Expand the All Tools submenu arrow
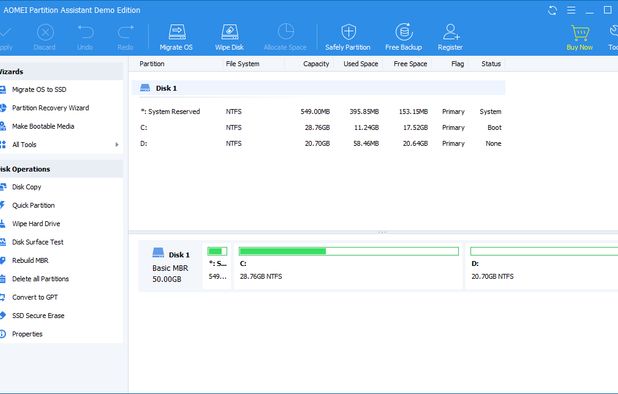The image size is (618, 394). click(117, 145)
